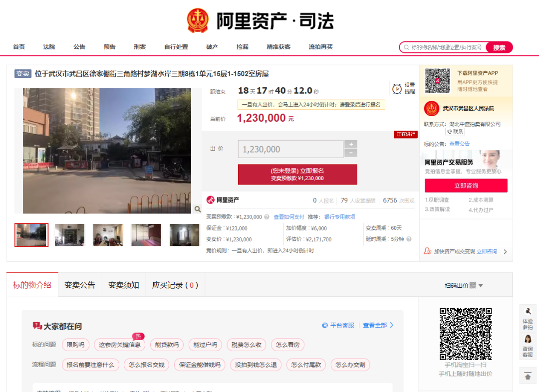539x392 pixels.
Task: Open the 首页 nav item
Action: point(19,47)
